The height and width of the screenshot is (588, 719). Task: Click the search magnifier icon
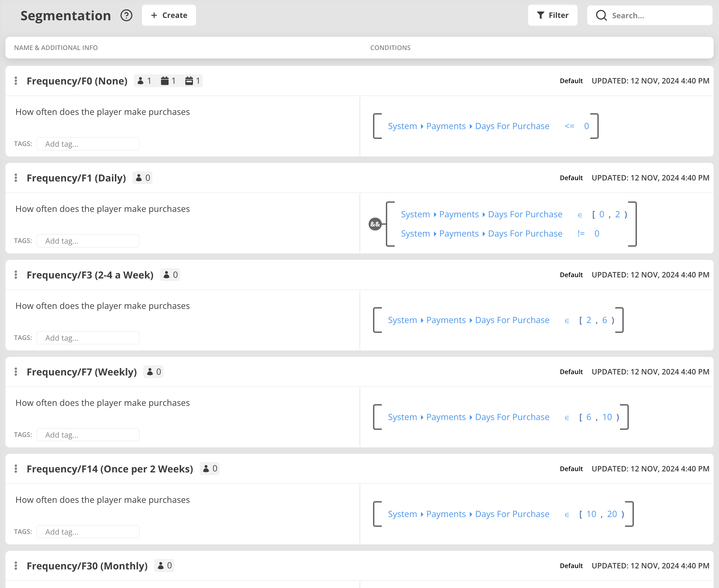pyautogui.click(x=601, y=16)
